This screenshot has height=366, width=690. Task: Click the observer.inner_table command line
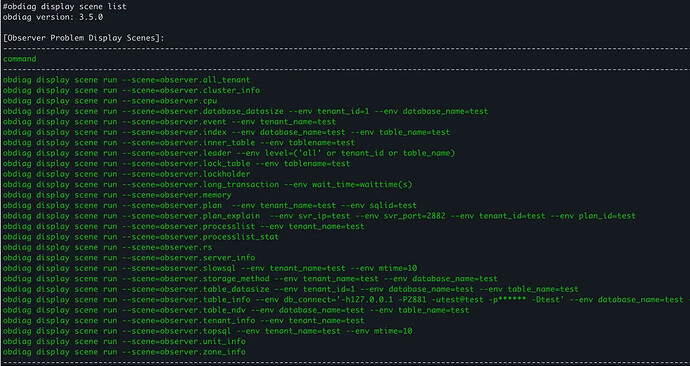click(179, 143)
